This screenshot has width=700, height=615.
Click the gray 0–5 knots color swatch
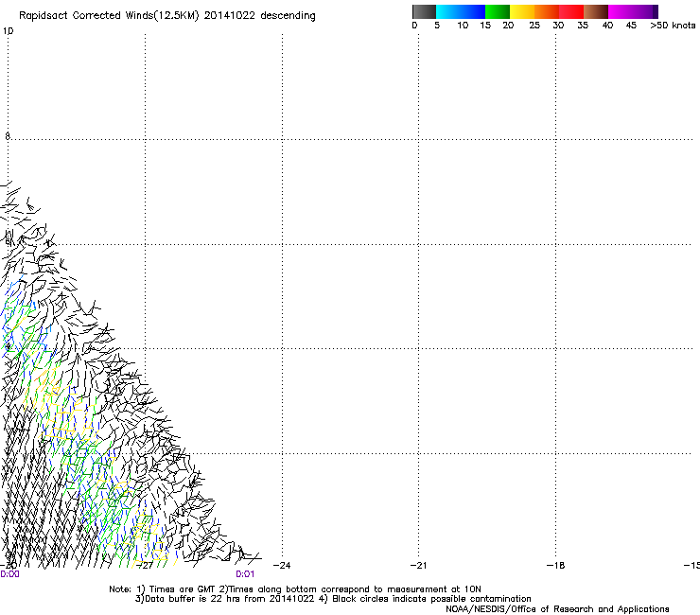coord(424,11)
